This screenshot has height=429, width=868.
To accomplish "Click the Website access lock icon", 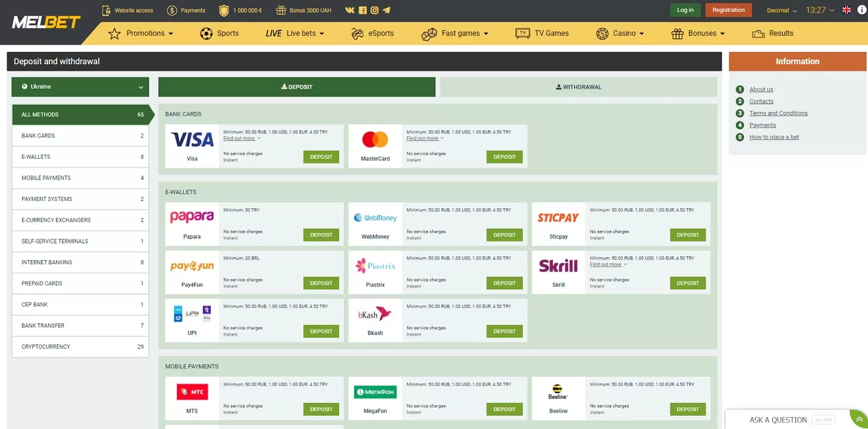I will click(106, 10).
